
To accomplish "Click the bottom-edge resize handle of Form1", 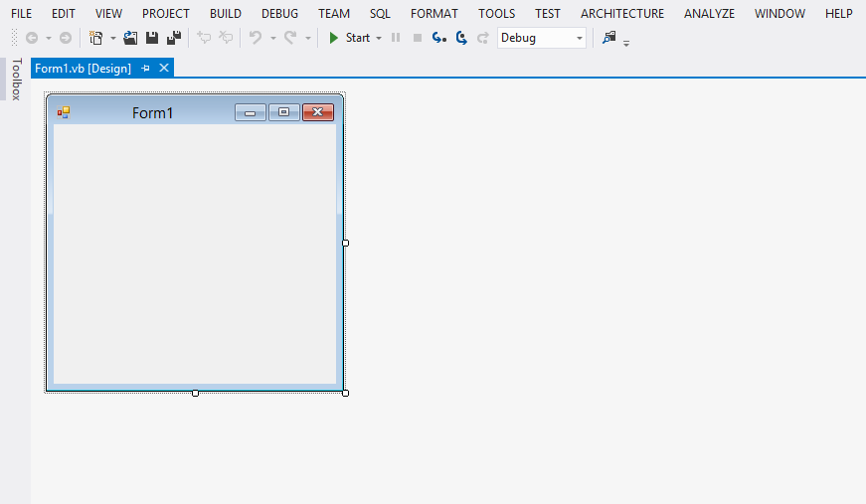I will point(195,393).
